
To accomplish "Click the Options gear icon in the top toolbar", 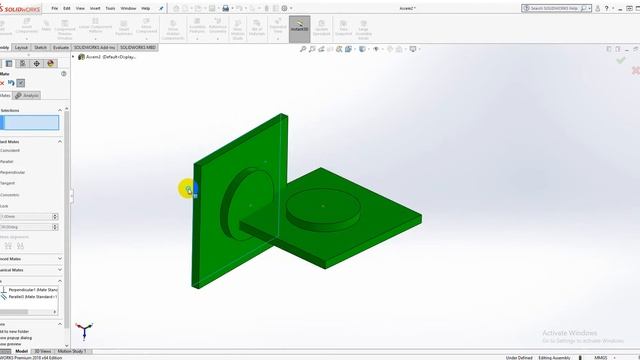I will tap(284, 8).
